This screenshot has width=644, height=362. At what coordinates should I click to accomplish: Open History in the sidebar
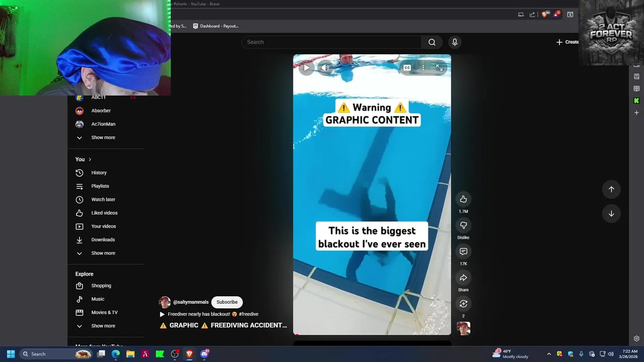click(x=106, y=173)
